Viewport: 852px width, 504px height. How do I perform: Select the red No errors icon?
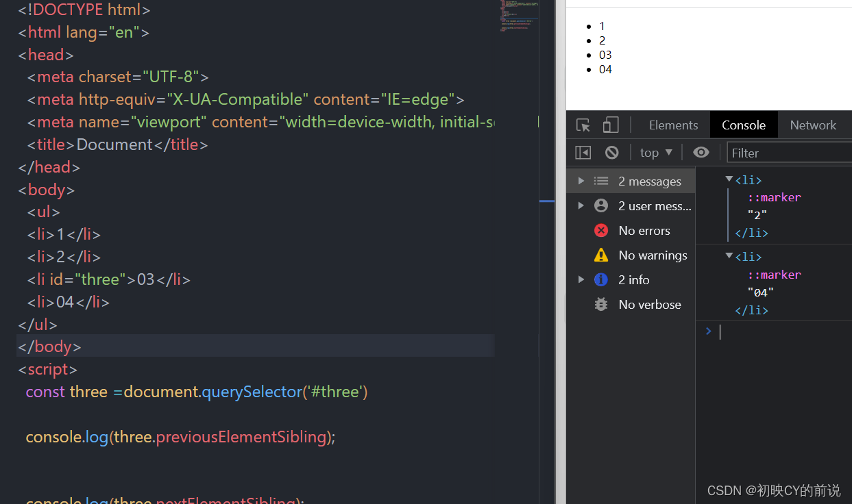click(601, 231)
